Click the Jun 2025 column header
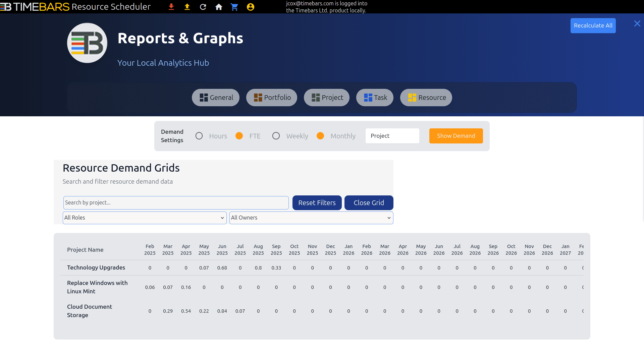This screenshot has height=362, width=644. coord(222,250)
